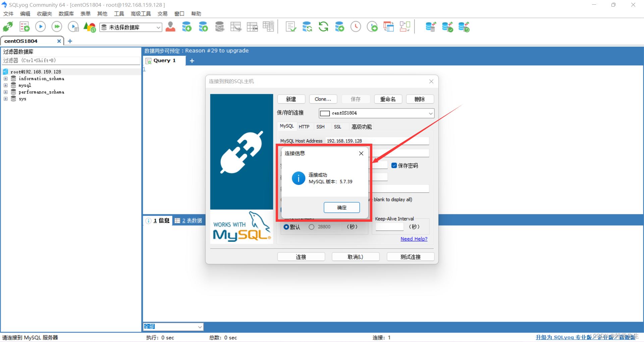Screen dimensions: 644x342
Task: Switch to the 高级功能 tab
Action: 362,127
